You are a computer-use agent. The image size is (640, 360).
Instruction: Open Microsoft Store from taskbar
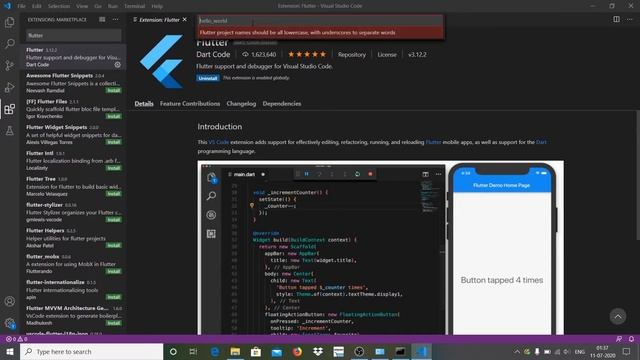256,351
